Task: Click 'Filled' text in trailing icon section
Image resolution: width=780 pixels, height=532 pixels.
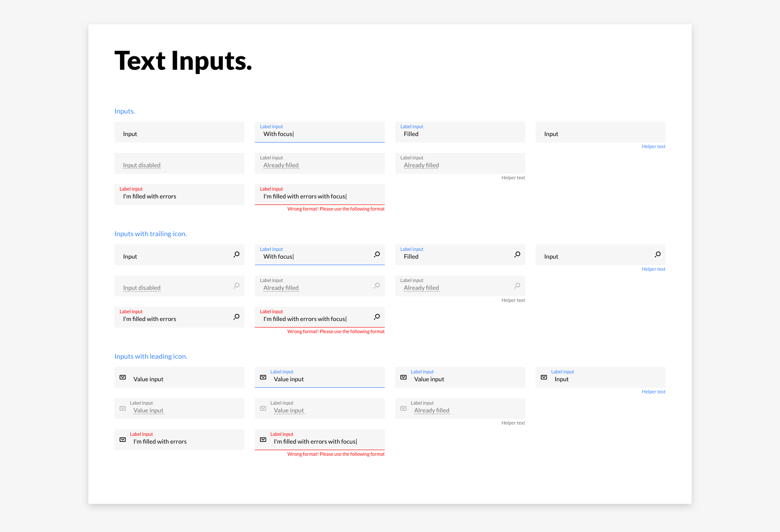Action: coord(411,256)
